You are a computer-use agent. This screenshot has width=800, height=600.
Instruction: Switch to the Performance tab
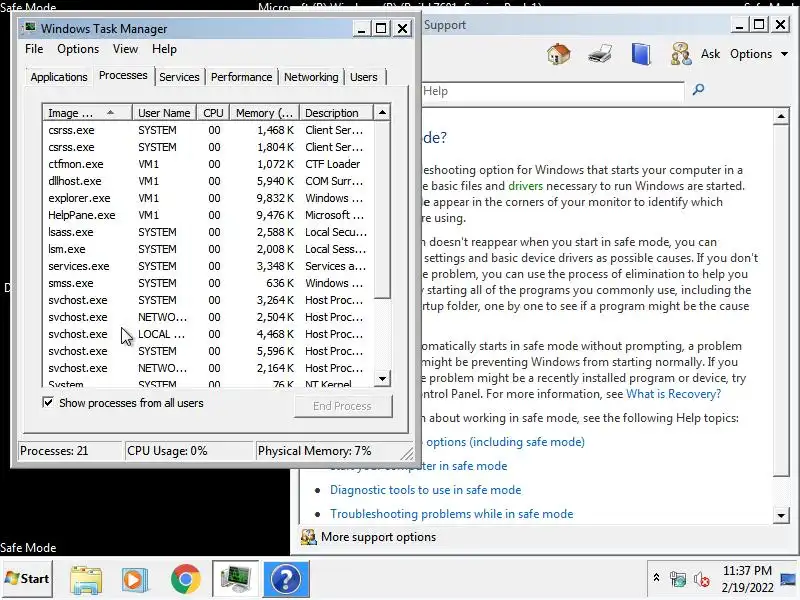[x=241, y=77]
